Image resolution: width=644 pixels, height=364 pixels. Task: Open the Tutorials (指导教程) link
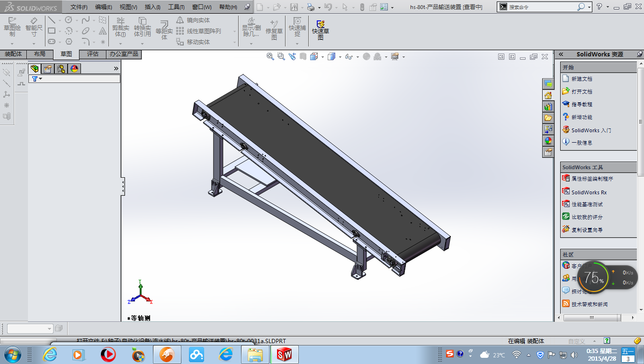point(577,104)
